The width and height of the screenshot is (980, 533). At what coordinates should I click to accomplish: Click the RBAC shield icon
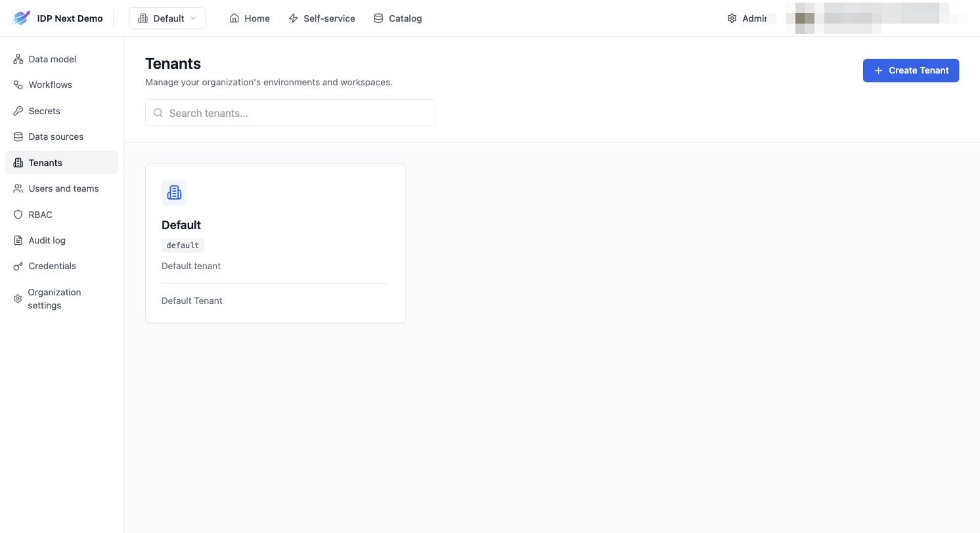coord(18,215)
